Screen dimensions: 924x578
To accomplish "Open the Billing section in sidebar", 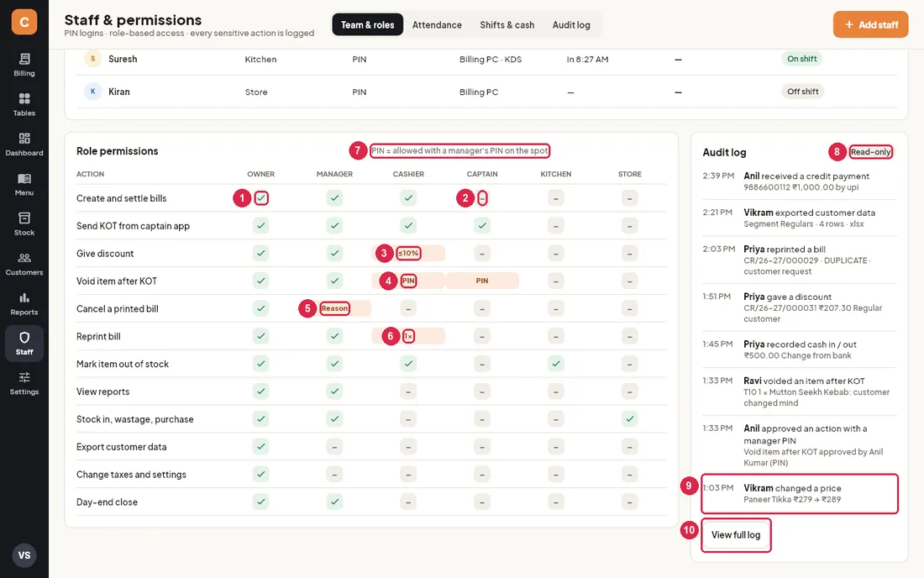I will click(24, 65).
